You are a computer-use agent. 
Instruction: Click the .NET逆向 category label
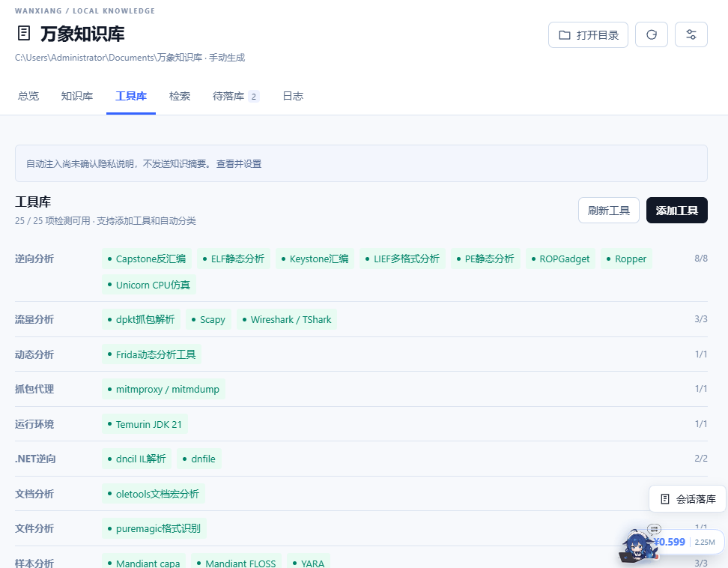click(35, 459)
